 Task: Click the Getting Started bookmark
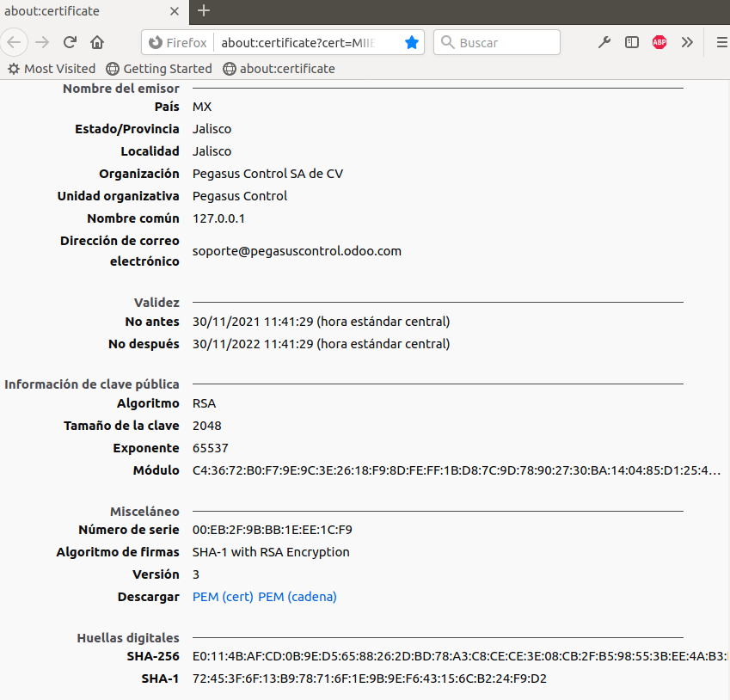(x=159, y=68)
